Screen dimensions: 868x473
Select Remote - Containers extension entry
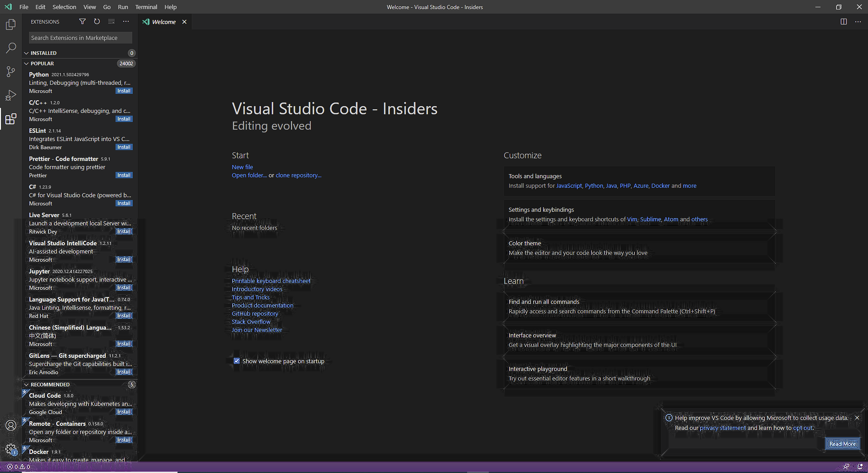click(x=80, y=432)
